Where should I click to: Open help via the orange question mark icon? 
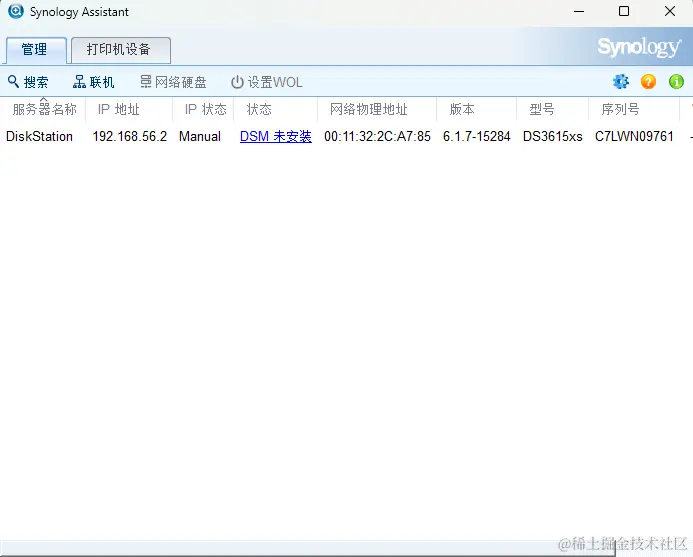tap(648, 82)
